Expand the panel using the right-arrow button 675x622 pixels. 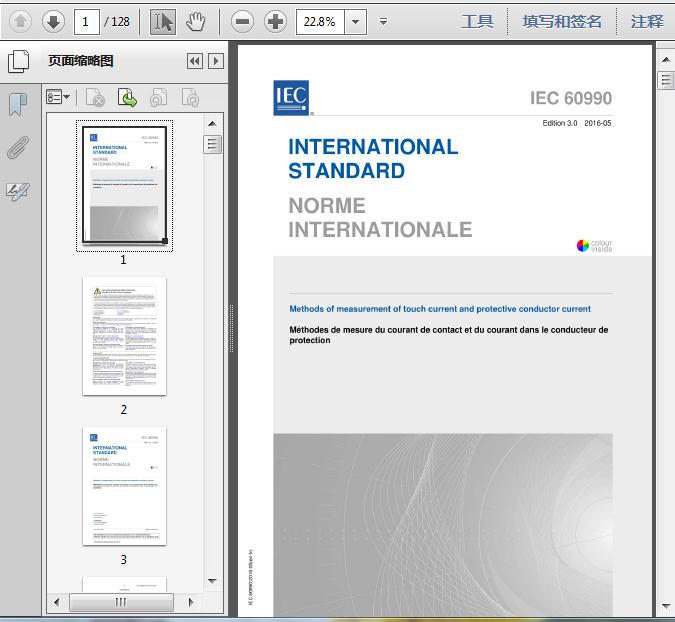point(215,62)
